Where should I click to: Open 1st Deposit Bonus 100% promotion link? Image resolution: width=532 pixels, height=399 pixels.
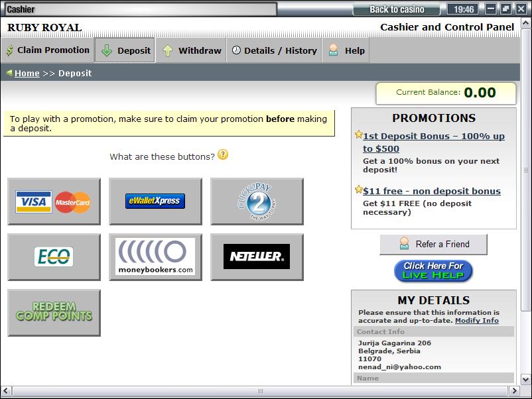click(433, 137)
